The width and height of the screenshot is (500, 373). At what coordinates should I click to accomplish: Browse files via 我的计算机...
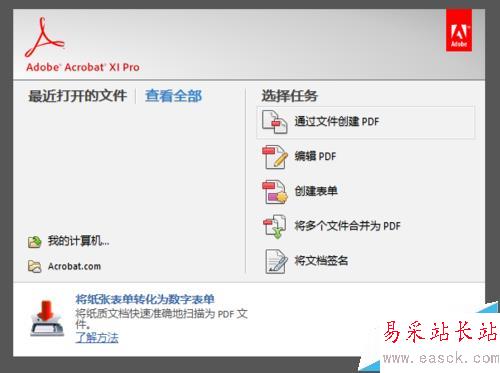point(79,241)
